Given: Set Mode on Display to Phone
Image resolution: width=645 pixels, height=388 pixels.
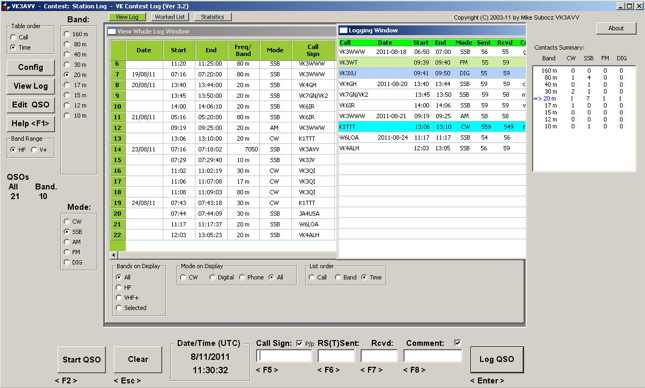Looking at the screenshot, I should (242, 277).
